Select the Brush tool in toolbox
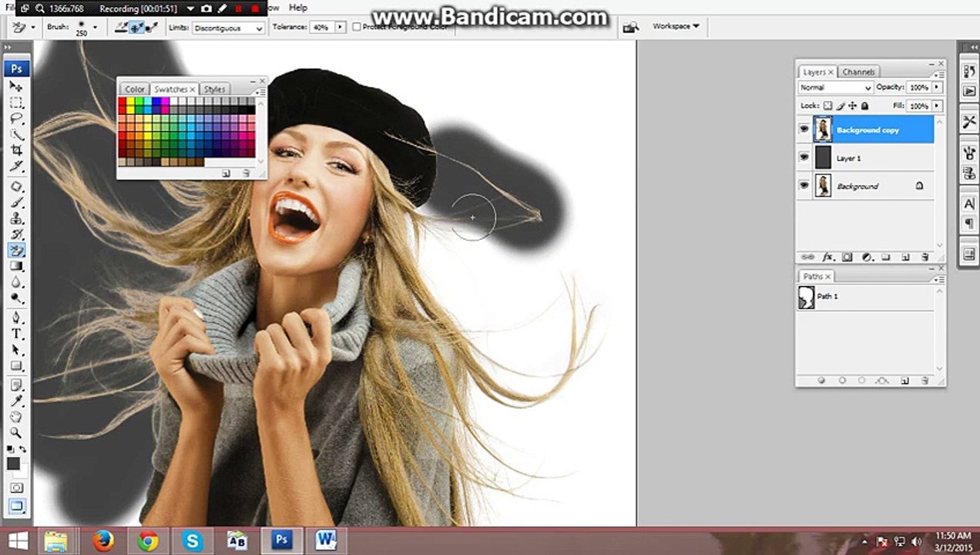Screen dimensions: 980x555 pos(16,203)
